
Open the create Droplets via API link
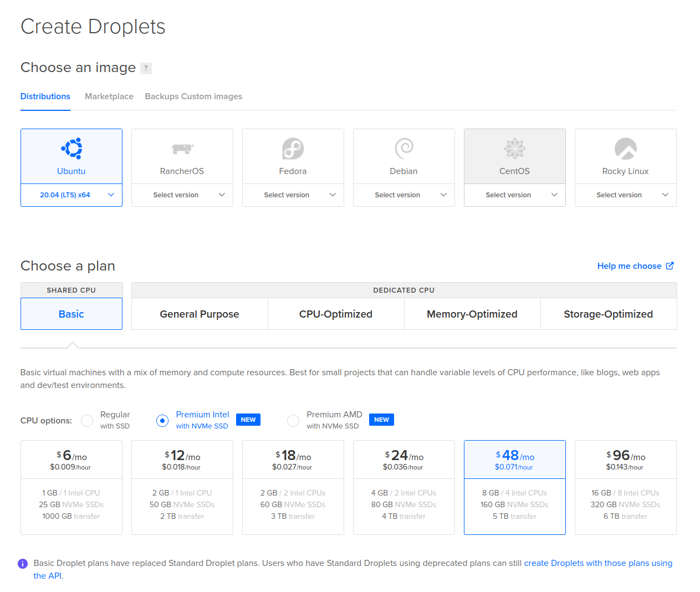597,563
